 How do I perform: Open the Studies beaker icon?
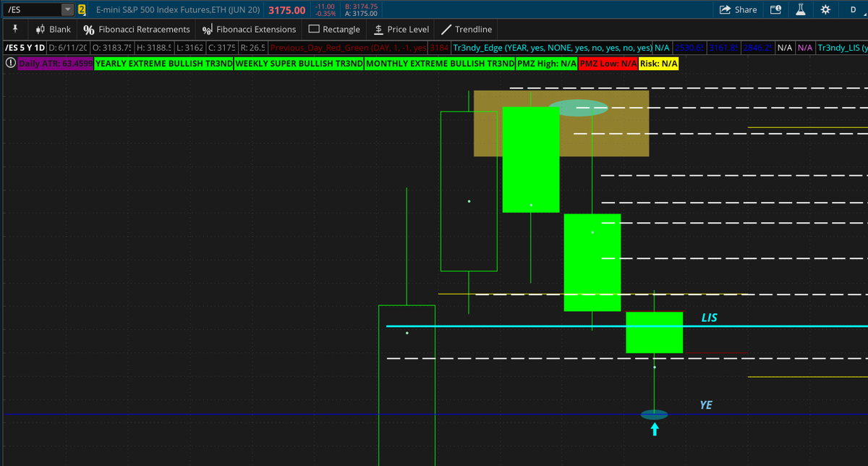coord(800,9)
